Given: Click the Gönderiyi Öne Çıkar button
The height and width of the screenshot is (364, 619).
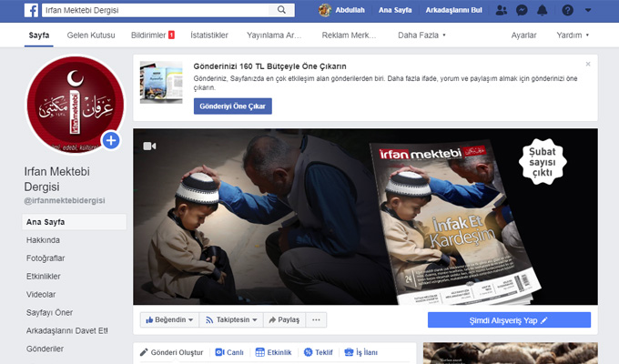Looking at the screenshot, I should click(x=232, y=106).
